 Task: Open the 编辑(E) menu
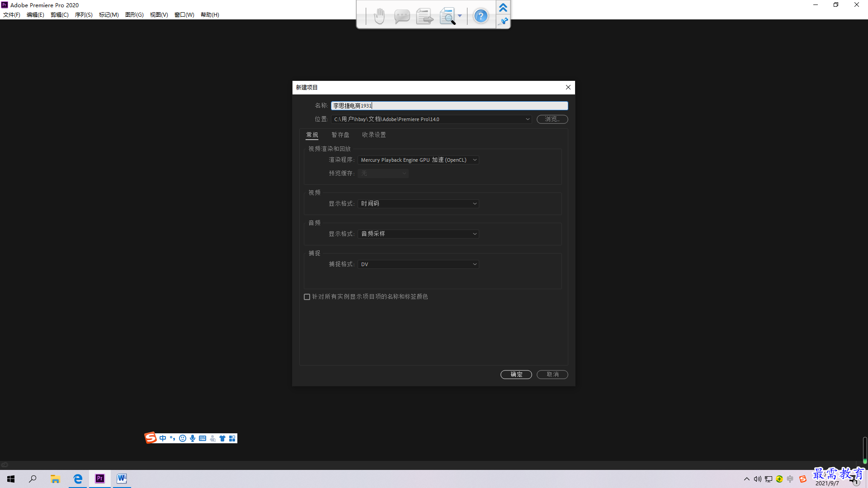(35, 15)
